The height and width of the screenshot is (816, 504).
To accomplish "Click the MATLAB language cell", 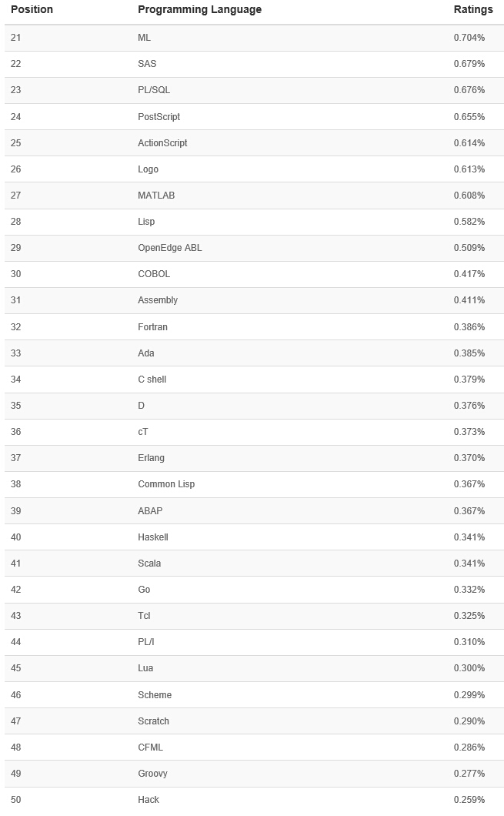I will 156,196.
